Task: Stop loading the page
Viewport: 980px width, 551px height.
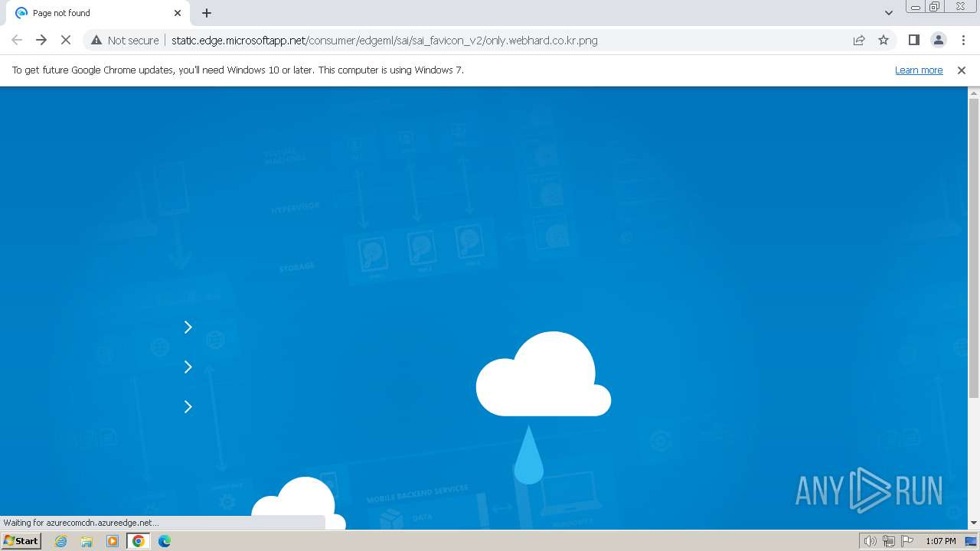Action: tap(66, 40)
